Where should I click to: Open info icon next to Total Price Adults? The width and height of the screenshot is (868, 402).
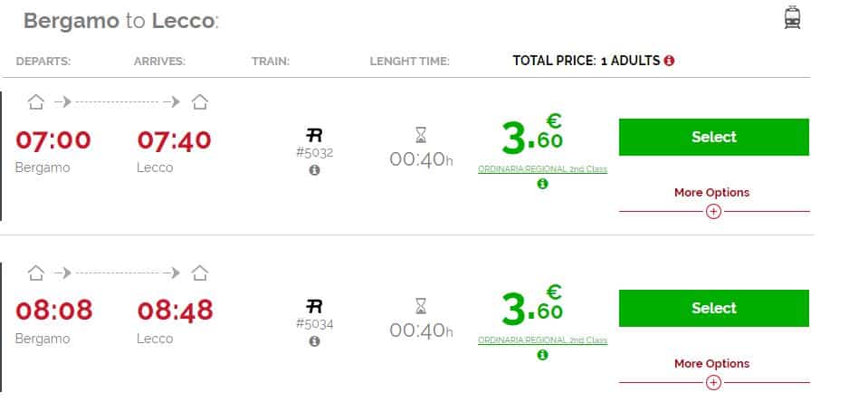click(669, 61)
